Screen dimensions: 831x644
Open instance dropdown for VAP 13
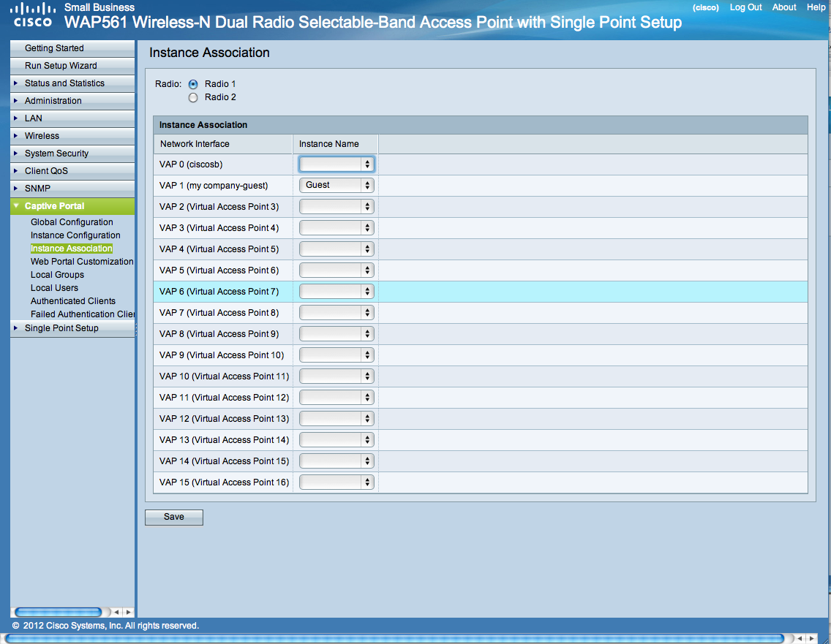pos(336,439)
